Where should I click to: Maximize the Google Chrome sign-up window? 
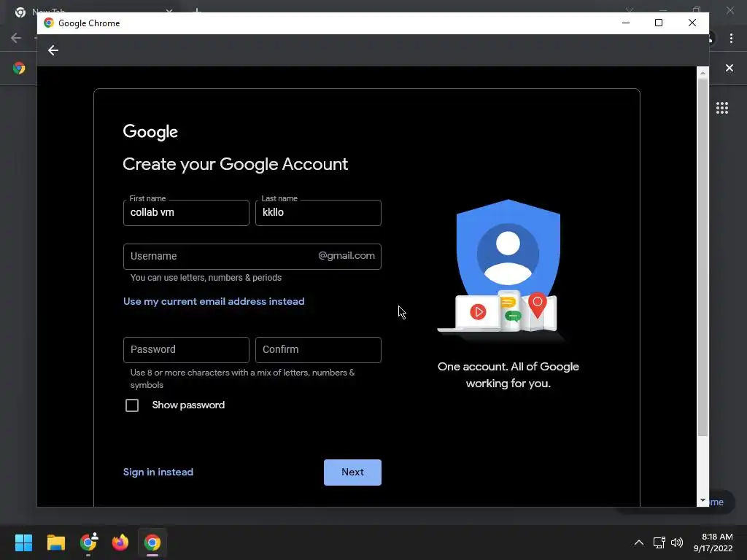click(x=659, y=23)
